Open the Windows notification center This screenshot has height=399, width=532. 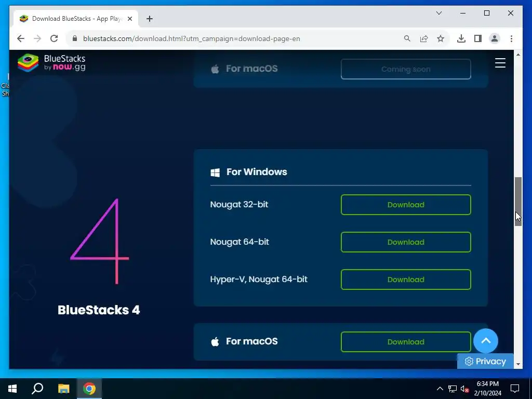click(515, 389)
